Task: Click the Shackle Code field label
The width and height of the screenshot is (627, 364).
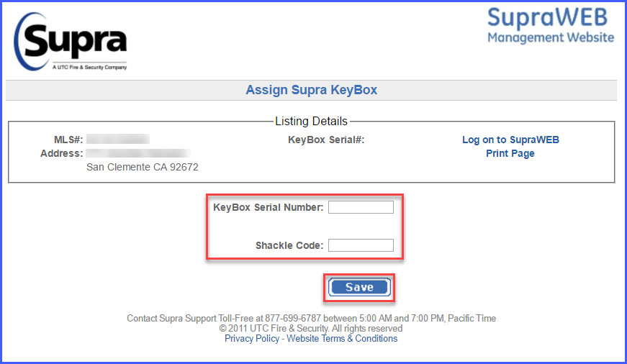Action: coord(289,245)
